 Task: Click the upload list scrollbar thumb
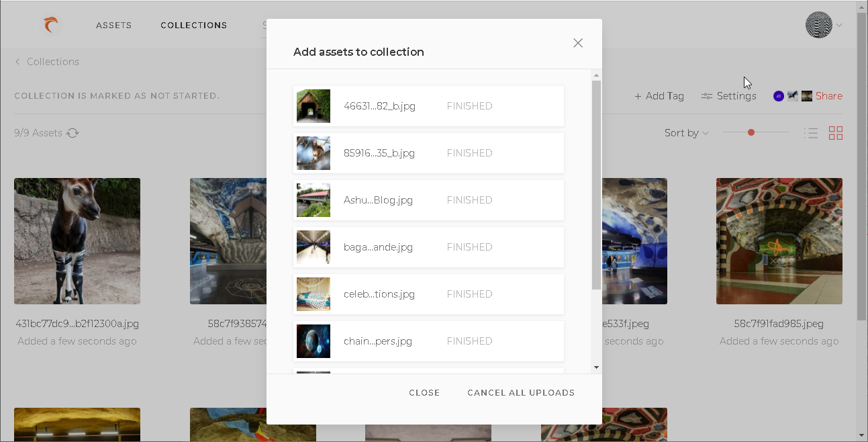pos(596,185)
